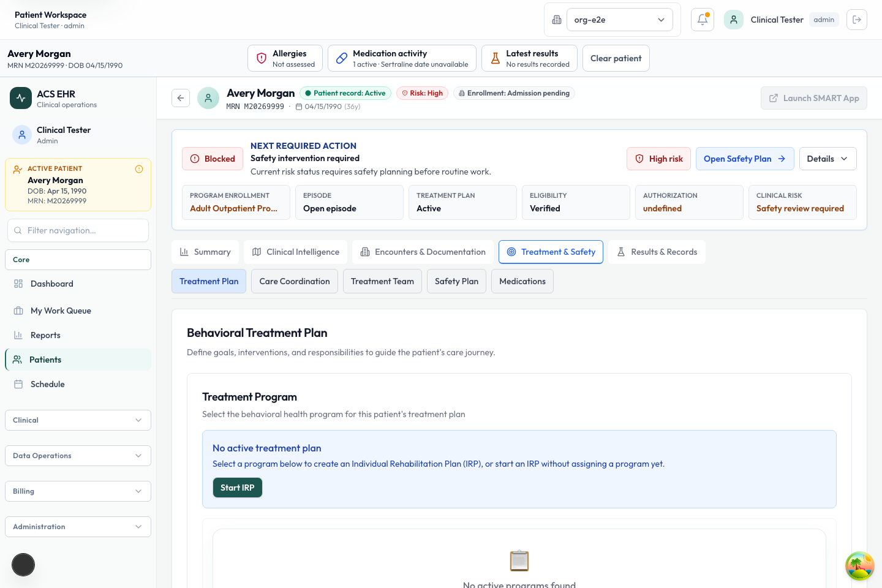Open My Work Queue

click(78, 311)
